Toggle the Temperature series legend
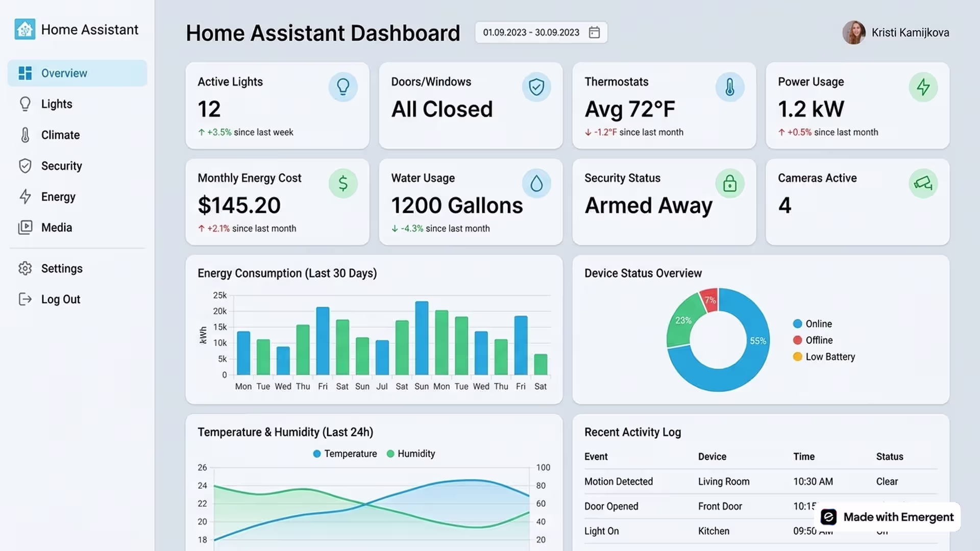The height and width of the screenshot is (551, 980). coord(345,454)
